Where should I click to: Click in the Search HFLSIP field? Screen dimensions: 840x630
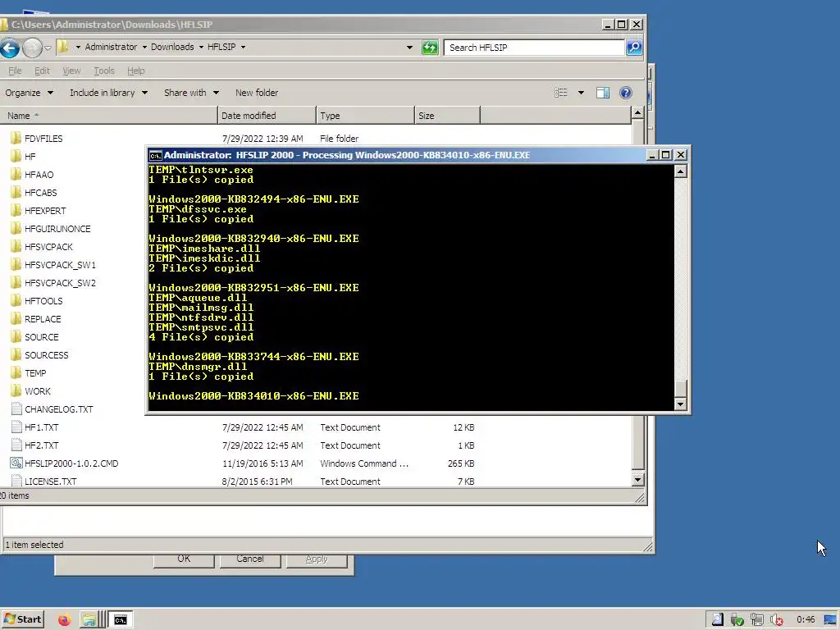[534, 47]
